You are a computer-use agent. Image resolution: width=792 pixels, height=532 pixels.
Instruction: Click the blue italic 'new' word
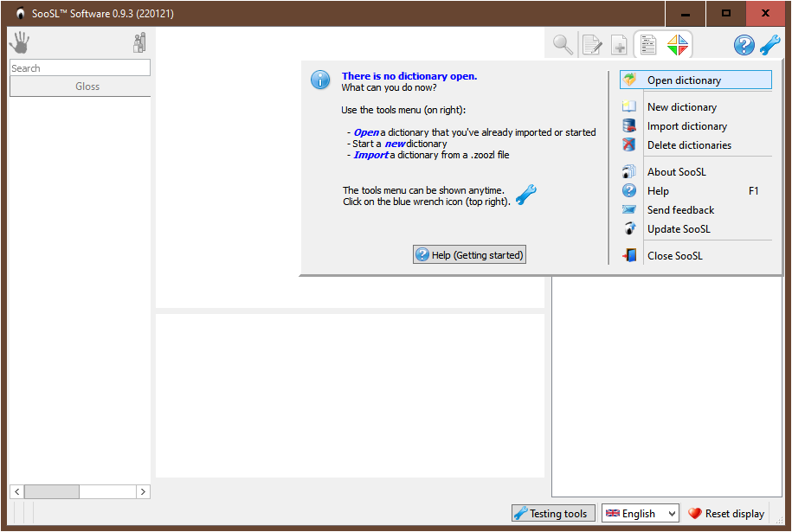click(x=395, y=144)
